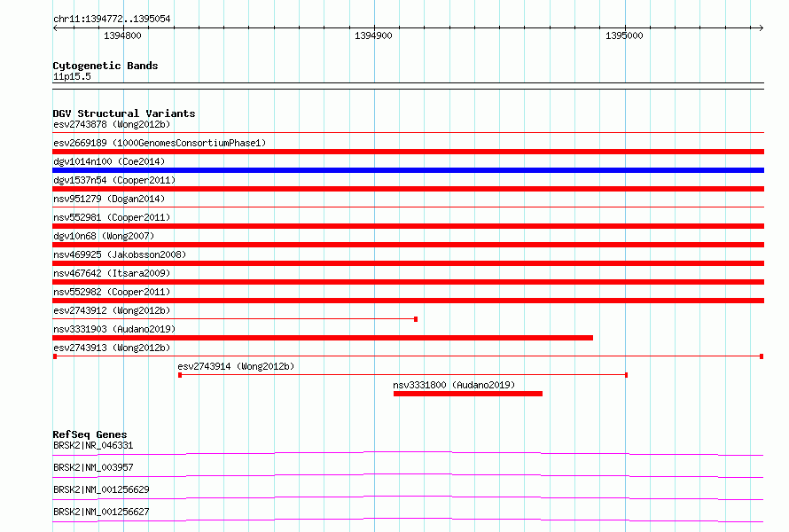Click red bar under nsv3331800

click(468, 394)
